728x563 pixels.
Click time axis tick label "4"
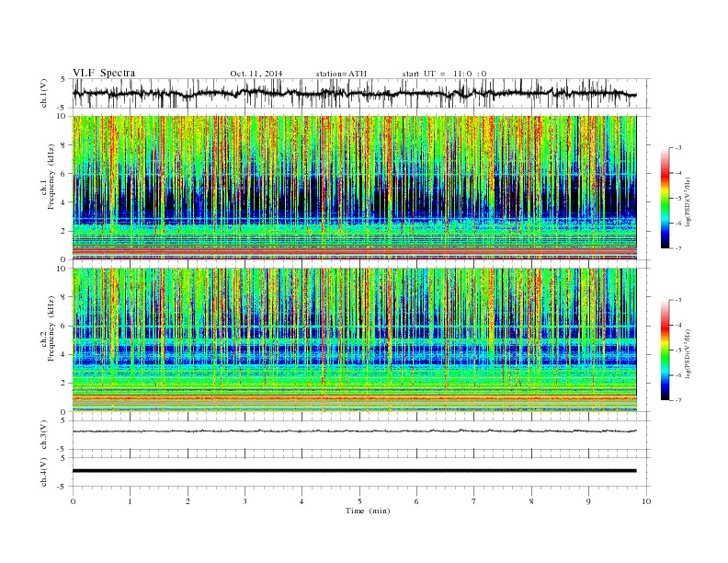click(x=301, y=501)
